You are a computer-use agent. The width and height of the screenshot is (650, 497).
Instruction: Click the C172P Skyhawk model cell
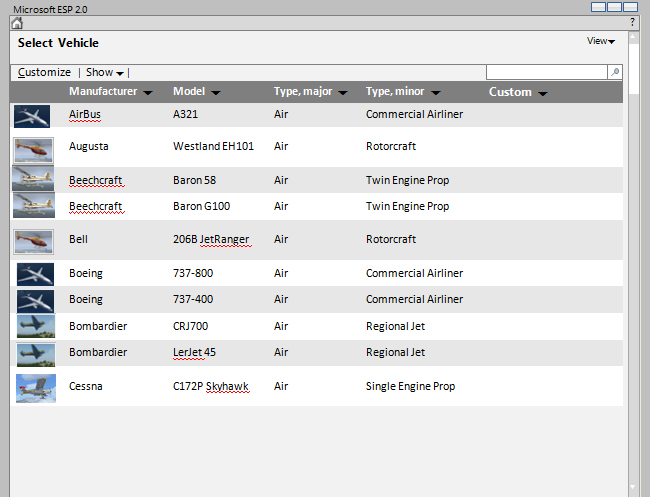click(x=211, y=386)
